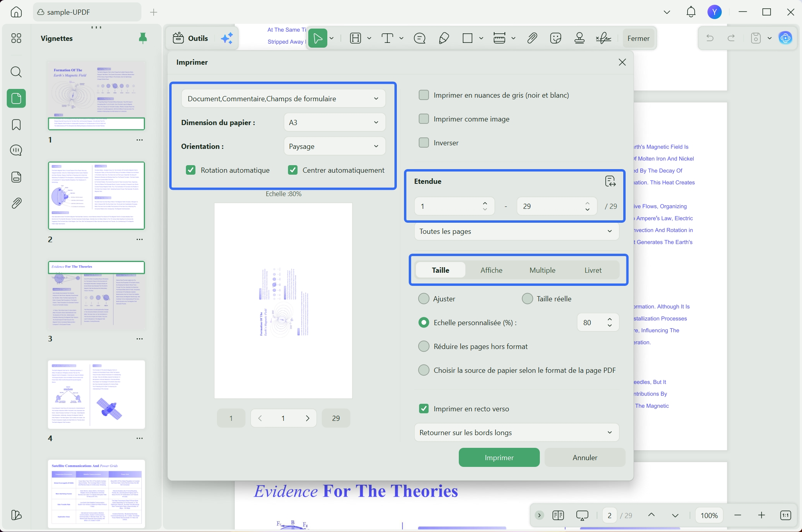Viewport: 802px width, 532px height.
Task: Click the green Imprimer button
Action: 499,457
